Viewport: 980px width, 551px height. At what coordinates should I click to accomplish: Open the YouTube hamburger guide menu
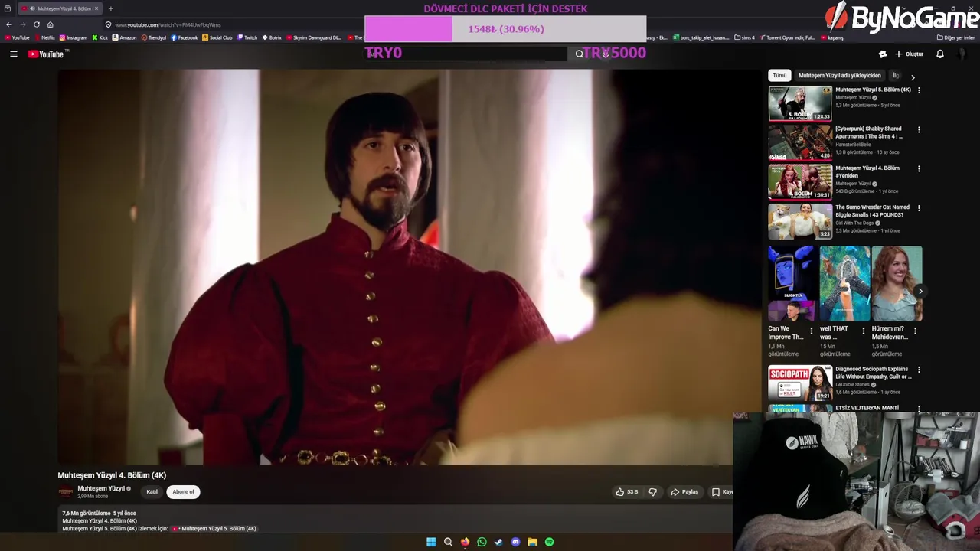click(13, 54)
